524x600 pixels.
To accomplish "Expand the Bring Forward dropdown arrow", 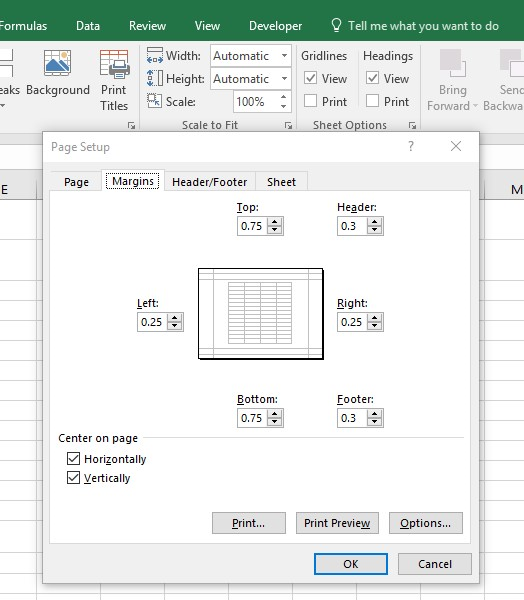I will (x=475, y=106).
